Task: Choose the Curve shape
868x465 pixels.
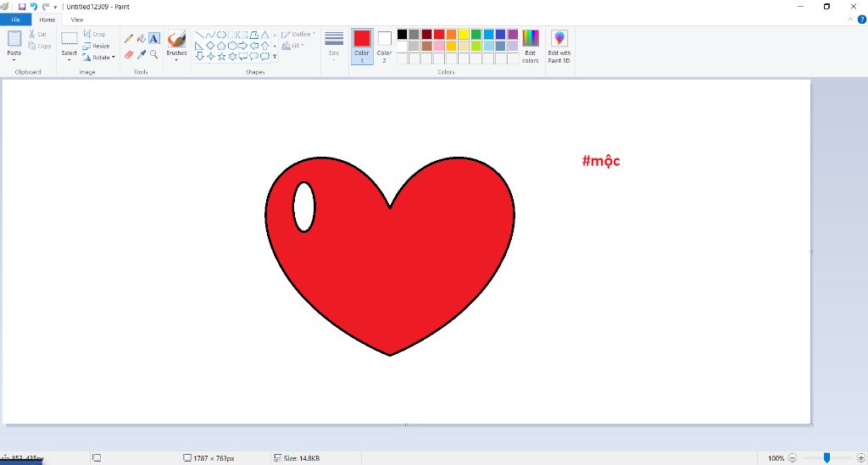Action: coord(210,35)
